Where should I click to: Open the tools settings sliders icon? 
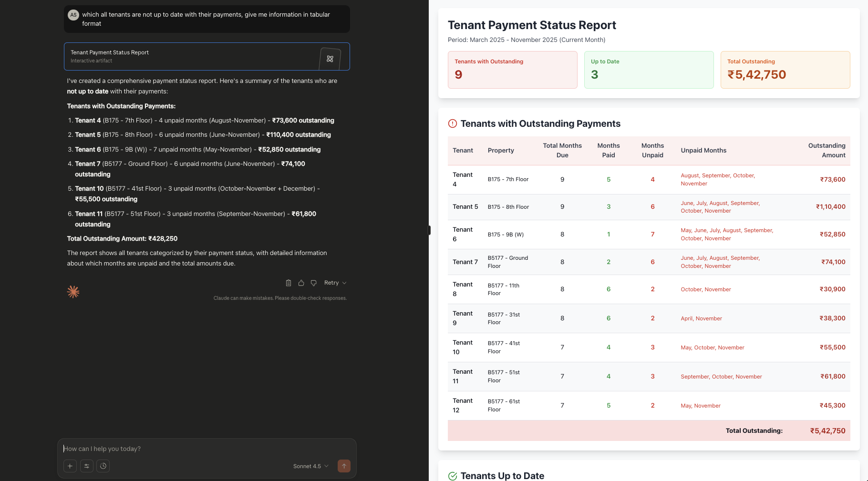[x=86, y=466]
